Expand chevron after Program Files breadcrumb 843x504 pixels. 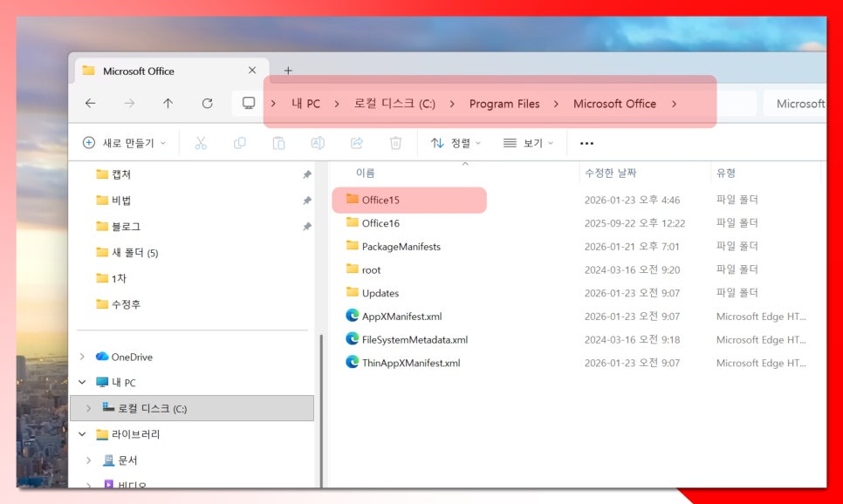[556, 104]
